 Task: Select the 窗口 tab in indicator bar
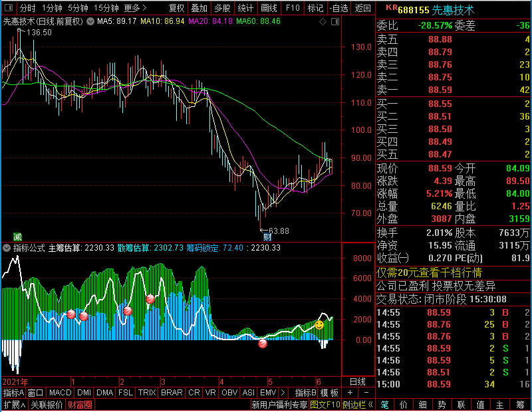pos(36,393)
